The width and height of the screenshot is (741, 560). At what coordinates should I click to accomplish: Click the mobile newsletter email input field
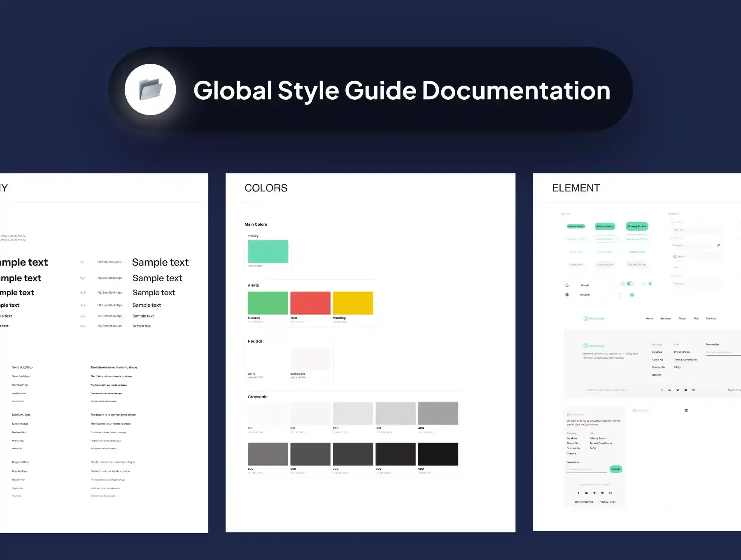point(586,469)
